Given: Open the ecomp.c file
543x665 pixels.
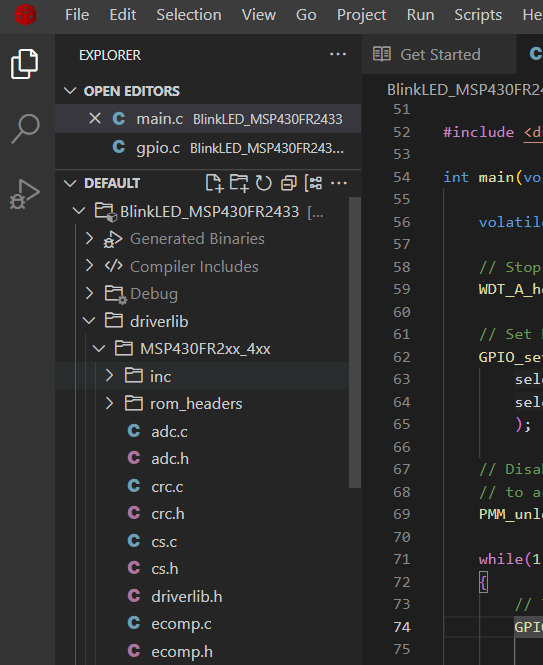Looking at the screenshot, I should [x=181, y=624].
